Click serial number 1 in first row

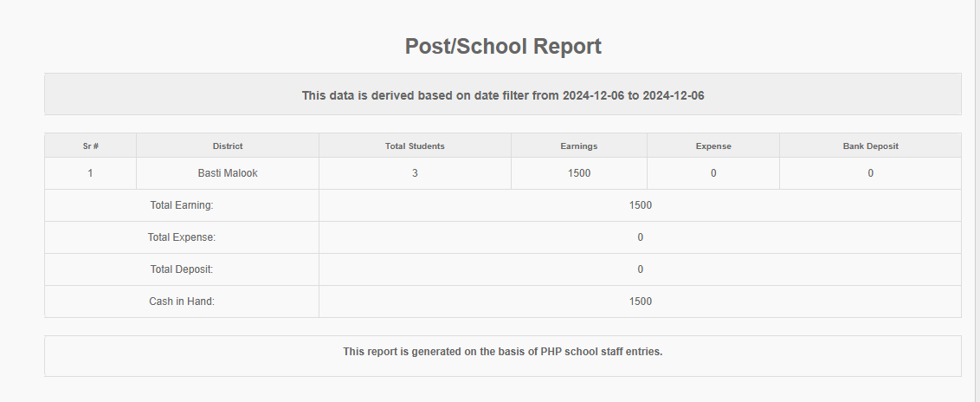(90, 173)
